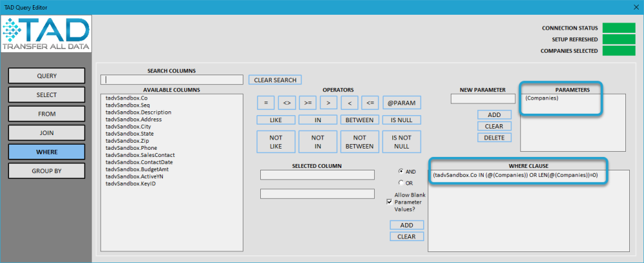Select tadvSandbox.SalesContact column

tap(140, 155)
